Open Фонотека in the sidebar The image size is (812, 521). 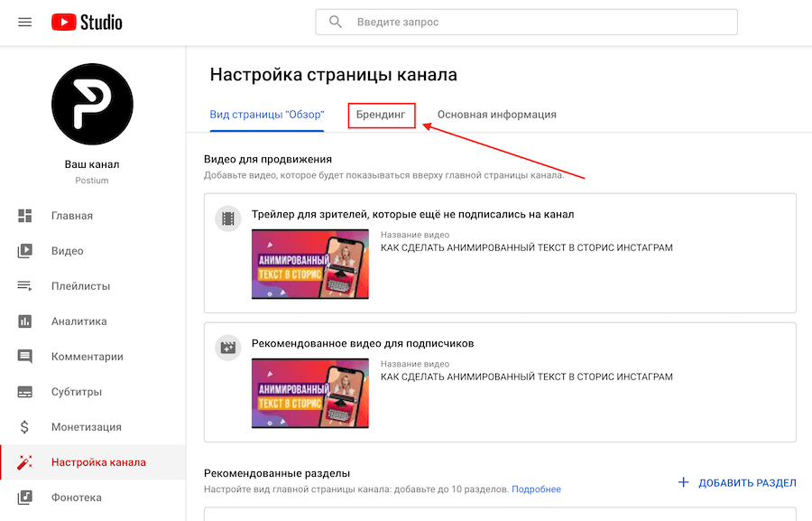coord(76,498)
